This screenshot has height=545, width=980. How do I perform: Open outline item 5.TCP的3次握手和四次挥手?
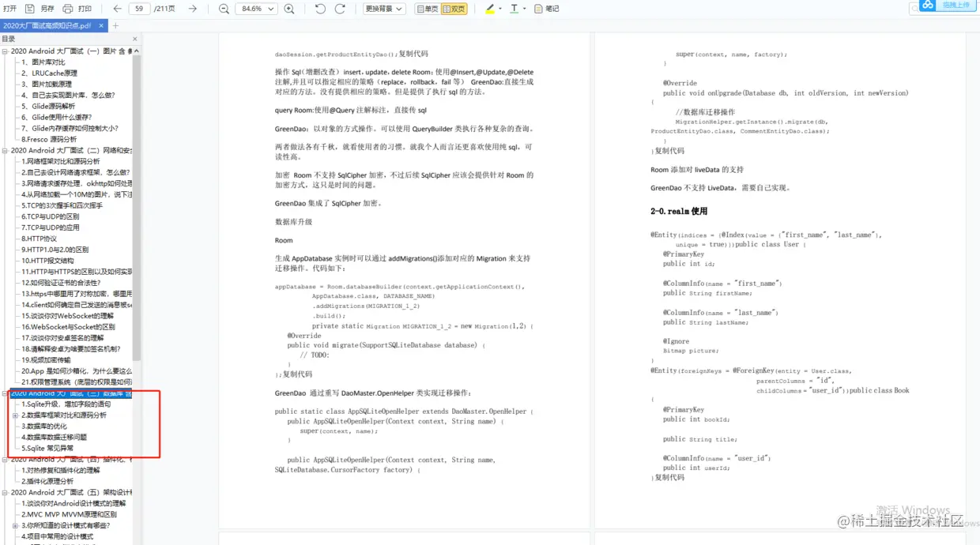point(62,205)
